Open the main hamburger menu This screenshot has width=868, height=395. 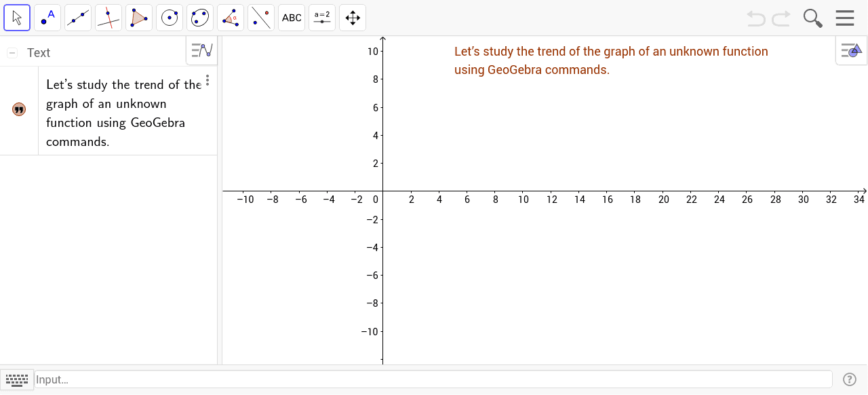845,18
